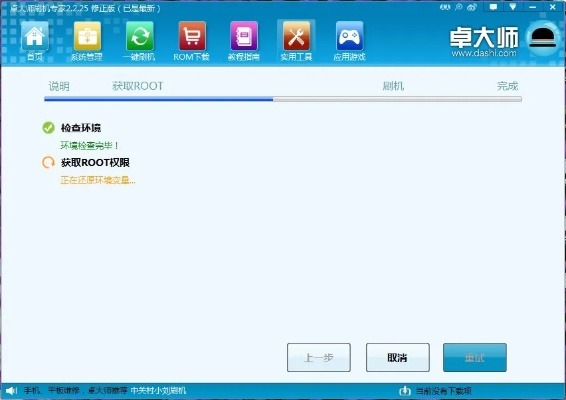Click the 获取ROOT权限 heading
Screen dimensions: 566x400
tap(95, 163)
